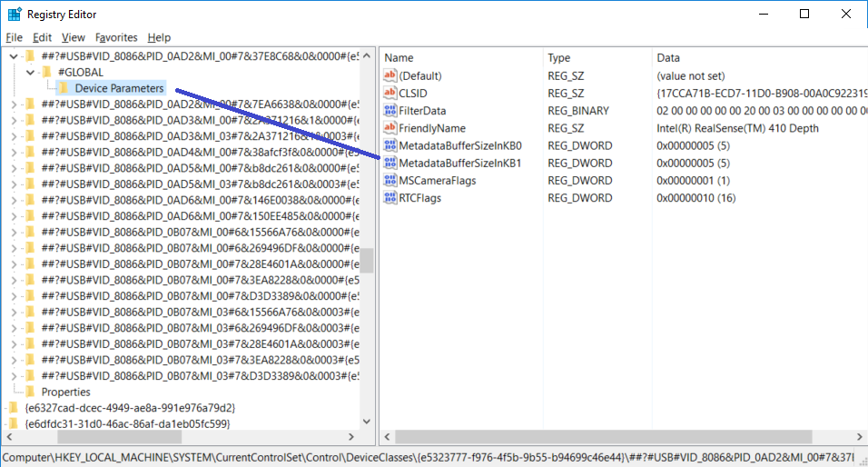Screen dimensions: 868x467
Task: Click the (Default) value icon
Action: click(x=390, y=75)
